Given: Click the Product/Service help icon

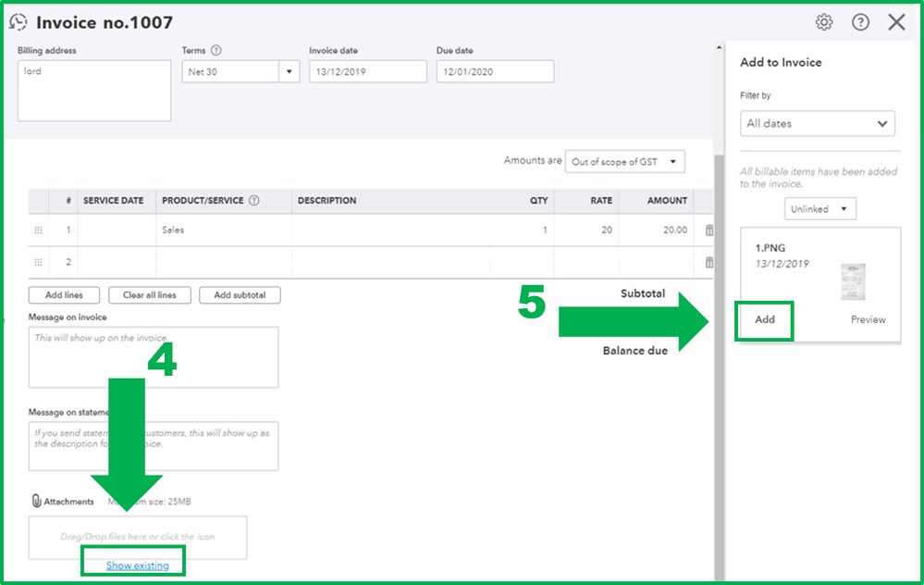Looking at the screenshot, I should (x=254, y=201).
